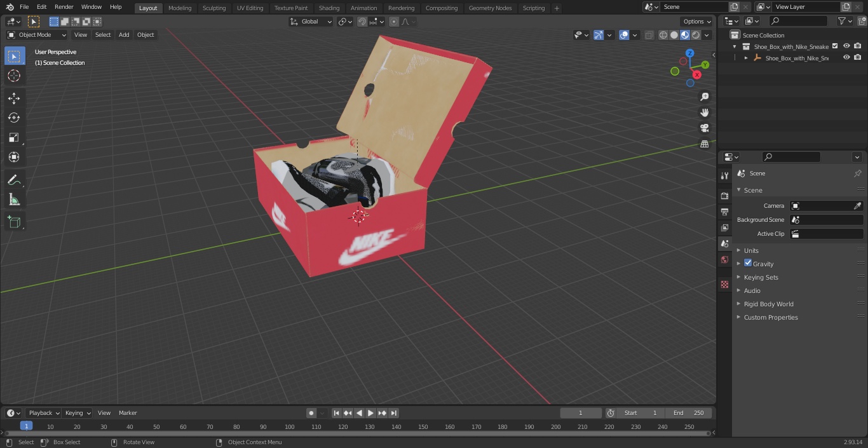Select the Add Cube tool

pos(14,222)
